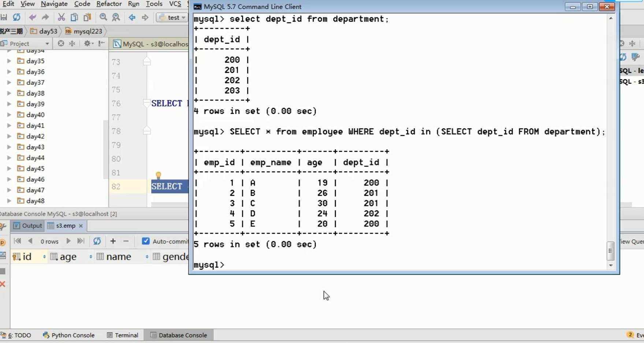Navigate forward with right arrow icon
This screenshot has width=644, height=343.
pyautogui.click(x=145, y=17)
